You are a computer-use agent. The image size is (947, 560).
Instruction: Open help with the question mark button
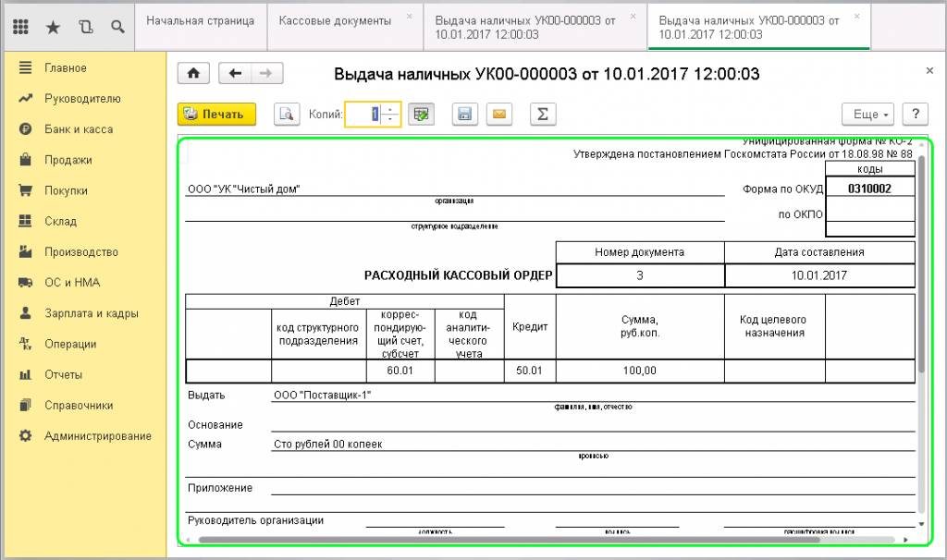pyautogui.click(x=916, y=114)
